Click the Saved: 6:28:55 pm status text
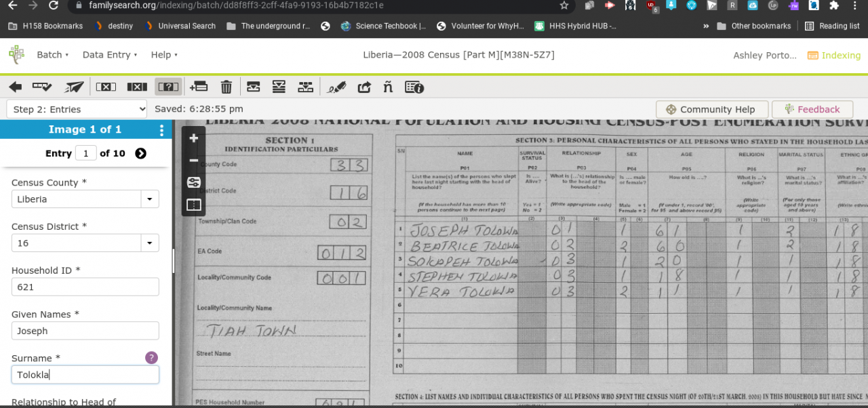The image size is (868, 408). point(199,109)
